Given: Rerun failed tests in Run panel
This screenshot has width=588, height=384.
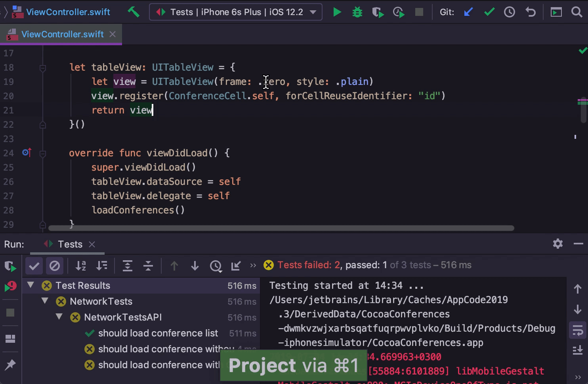Looking at the screenshot, I should tap(10, 286).
